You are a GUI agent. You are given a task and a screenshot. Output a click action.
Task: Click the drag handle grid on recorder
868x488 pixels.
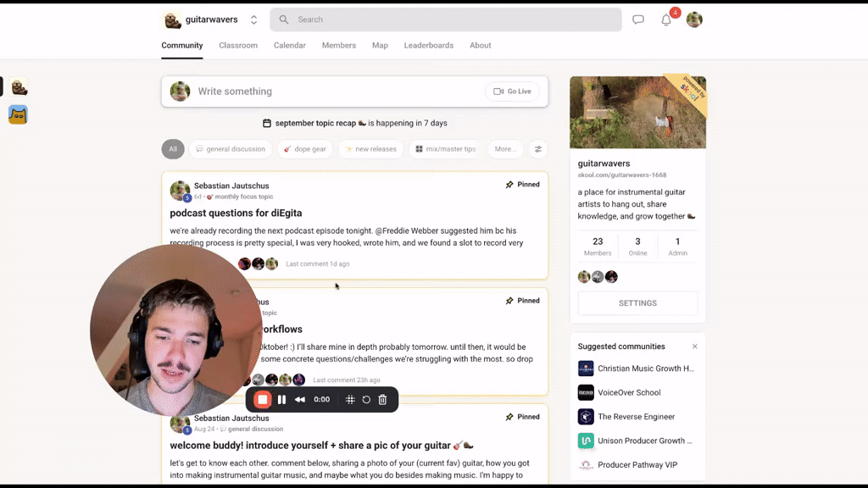pos(350,400)
